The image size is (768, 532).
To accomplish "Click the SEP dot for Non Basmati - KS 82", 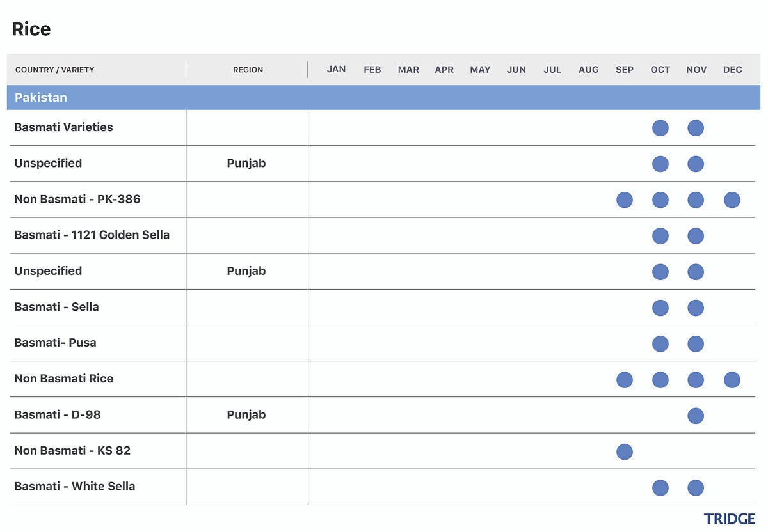I will click(624, 452).
